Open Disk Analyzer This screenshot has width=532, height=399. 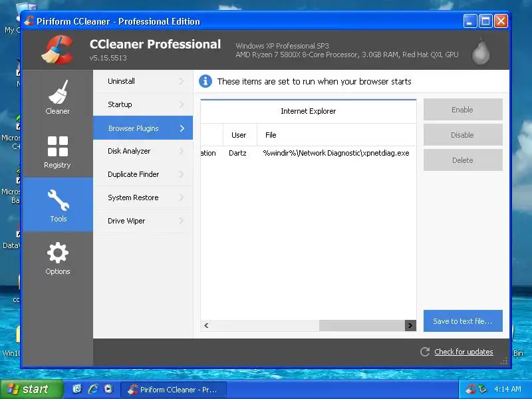click(x=143, y=151)
